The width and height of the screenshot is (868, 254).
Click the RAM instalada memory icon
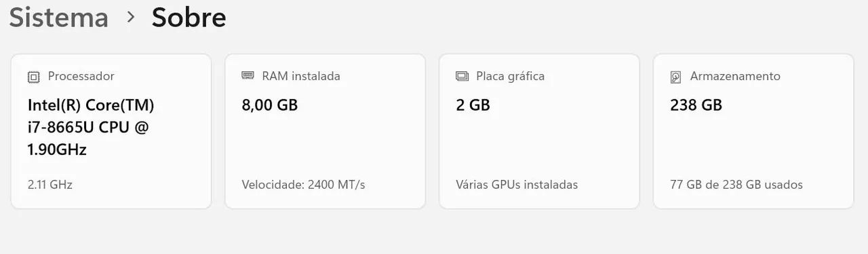(248, 76)
